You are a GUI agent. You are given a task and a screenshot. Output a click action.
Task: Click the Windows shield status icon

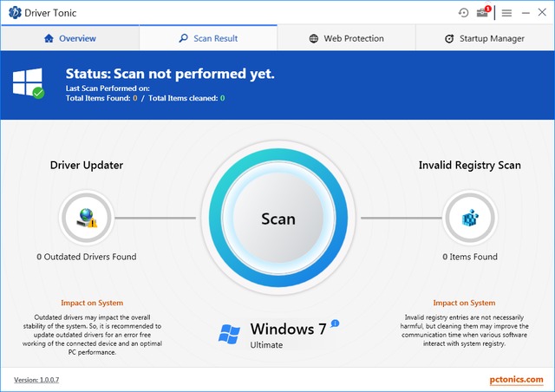coord(28,83)
